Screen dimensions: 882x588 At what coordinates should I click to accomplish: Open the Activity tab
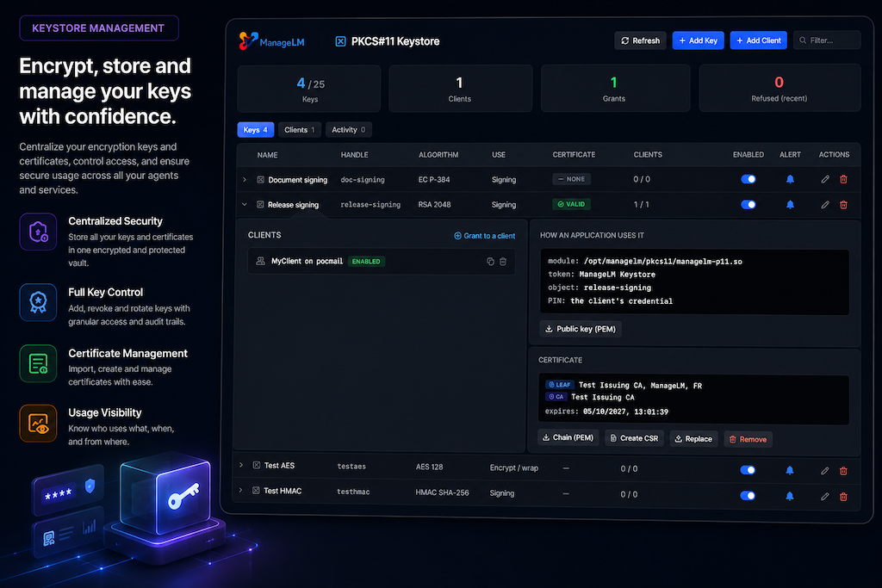(x=348, y=130)
